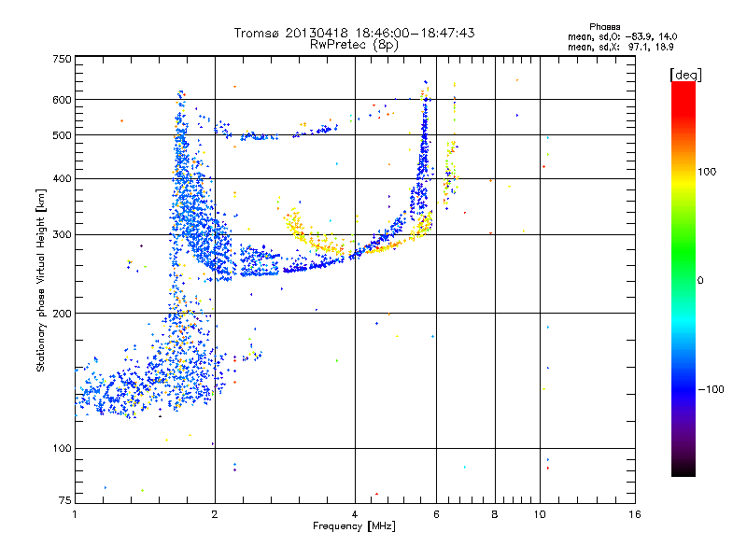The width and height of the screenshot is (747, 560).
Task: Click the "Phases" header text
Action: 604,27
